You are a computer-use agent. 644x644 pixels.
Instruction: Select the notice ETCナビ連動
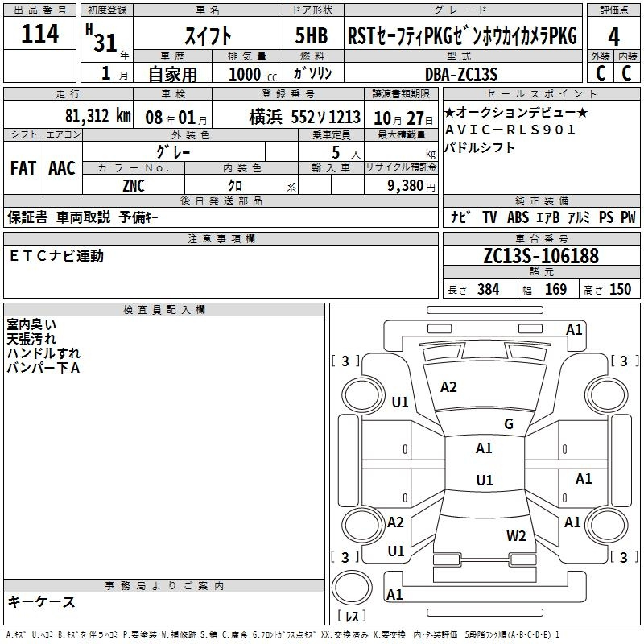pos(56,256)
